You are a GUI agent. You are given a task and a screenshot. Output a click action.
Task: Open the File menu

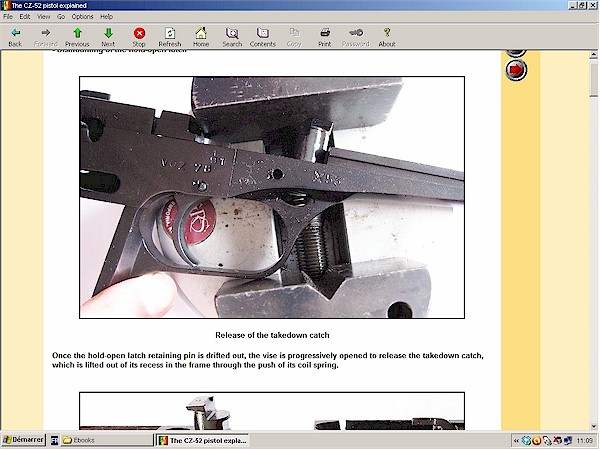pos(8,16)
